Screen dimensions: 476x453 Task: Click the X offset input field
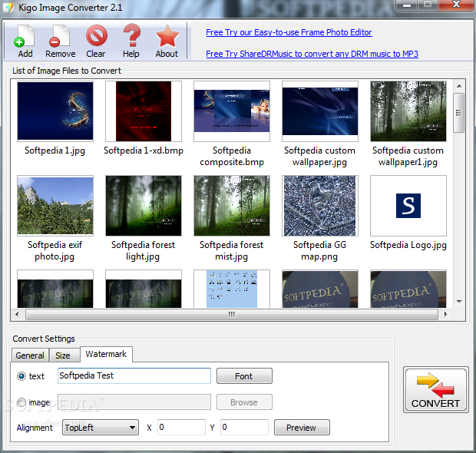[x=181, y=427]
